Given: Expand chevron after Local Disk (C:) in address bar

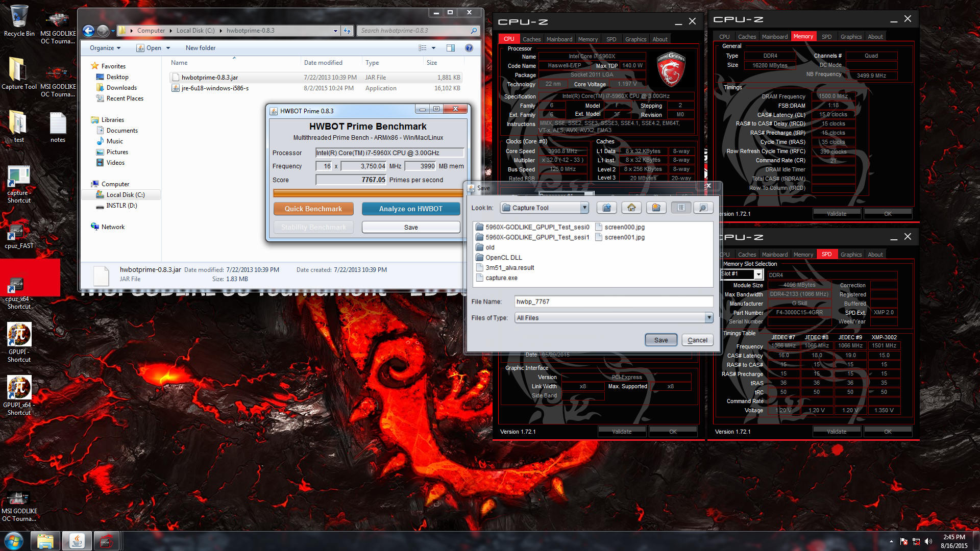Looking at the screenshot, I should point(220,31).
